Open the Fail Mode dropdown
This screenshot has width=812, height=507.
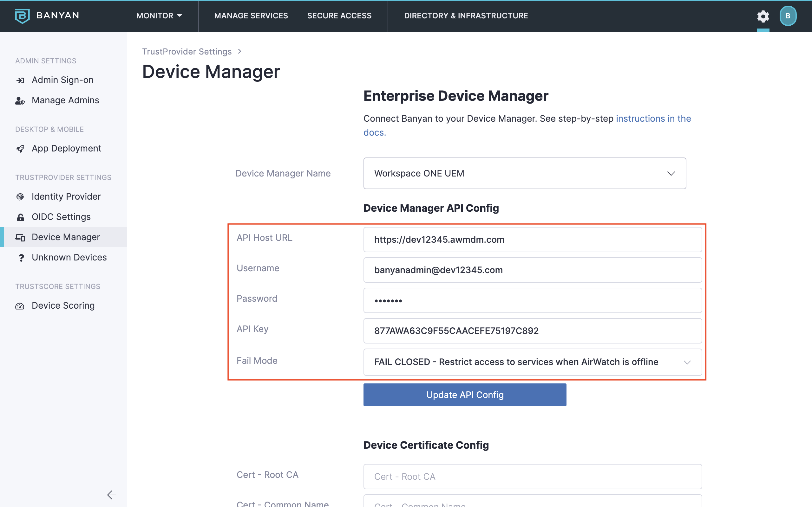click(x=532, y=362)
